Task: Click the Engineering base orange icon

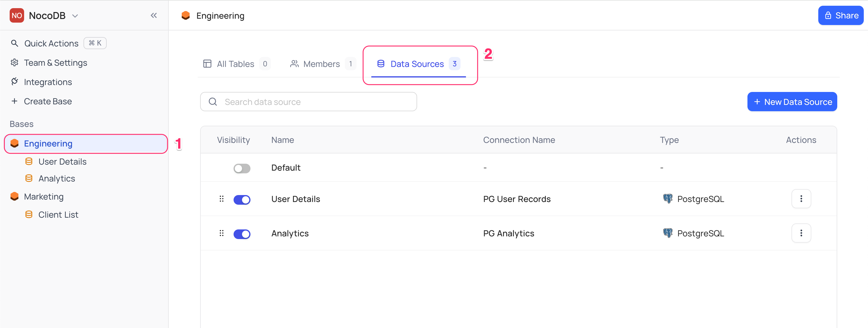Action: click(14, 143)
